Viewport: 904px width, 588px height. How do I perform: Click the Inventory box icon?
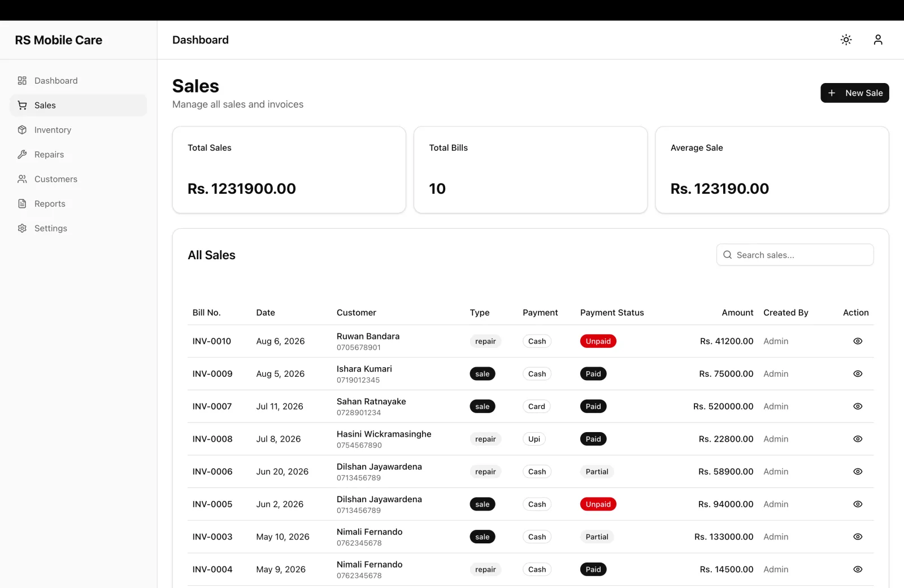click(x=22, y=130)
